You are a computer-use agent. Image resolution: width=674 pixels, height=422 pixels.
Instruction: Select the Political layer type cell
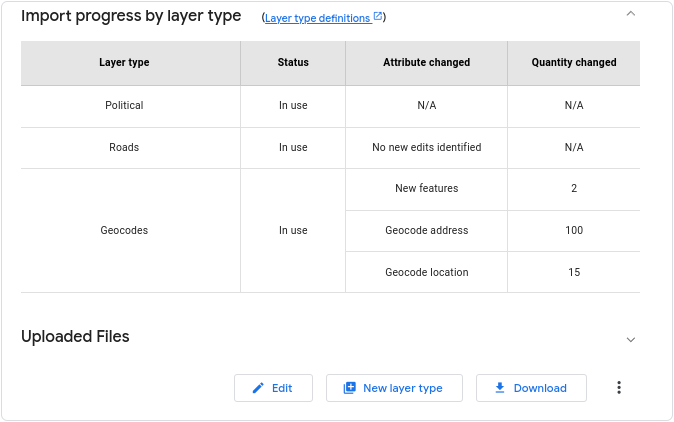(124, 105)
